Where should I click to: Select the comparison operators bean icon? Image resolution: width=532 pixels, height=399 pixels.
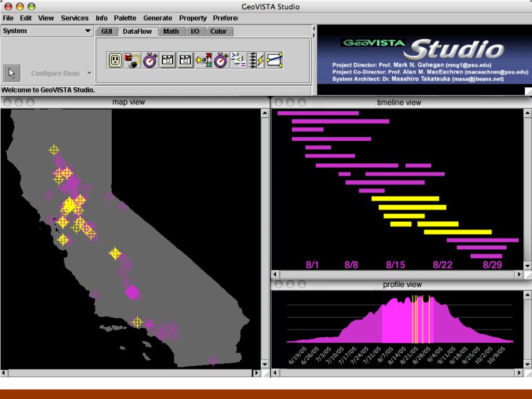239,60
